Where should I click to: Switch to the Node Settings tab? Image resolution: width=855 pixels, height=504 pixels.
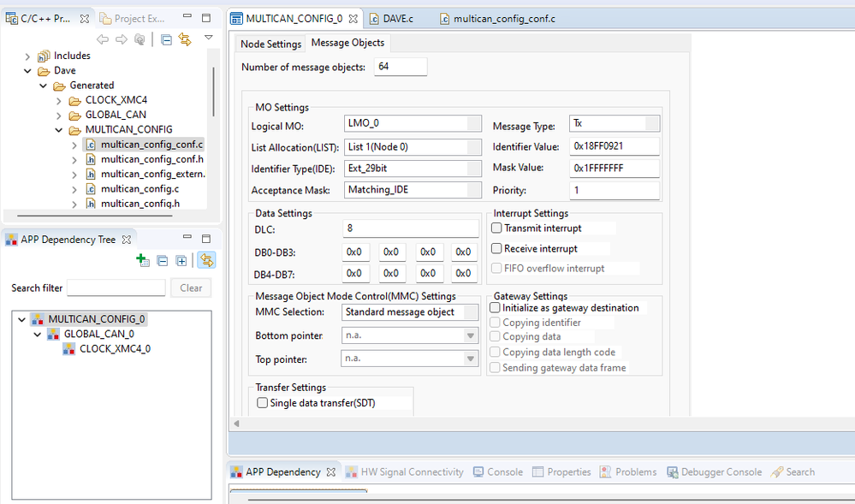(x=270, y=42)
